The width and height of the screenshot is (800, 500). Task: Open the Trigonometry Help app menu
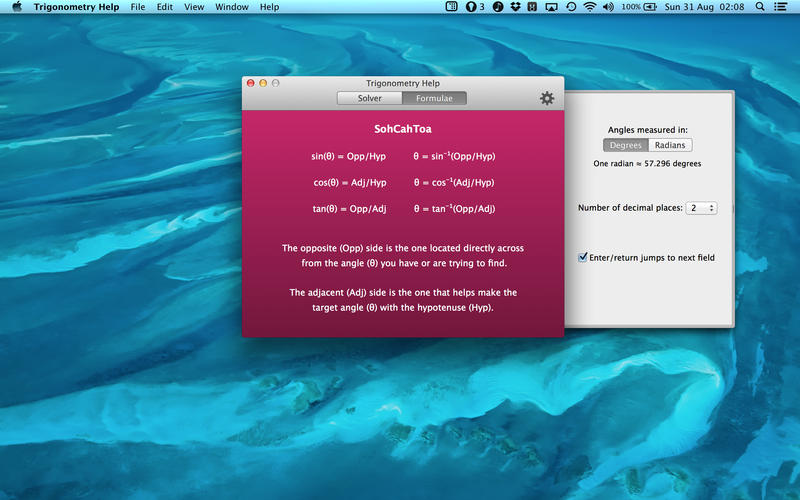[x=75, y=7]
